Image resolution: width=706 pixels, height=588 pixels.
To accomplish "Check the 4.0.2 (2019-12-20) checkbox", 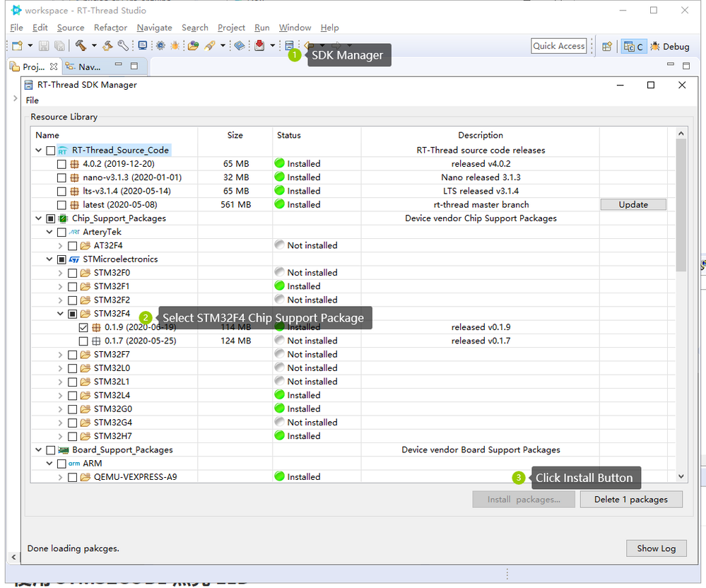I will [x=61, y=165].
